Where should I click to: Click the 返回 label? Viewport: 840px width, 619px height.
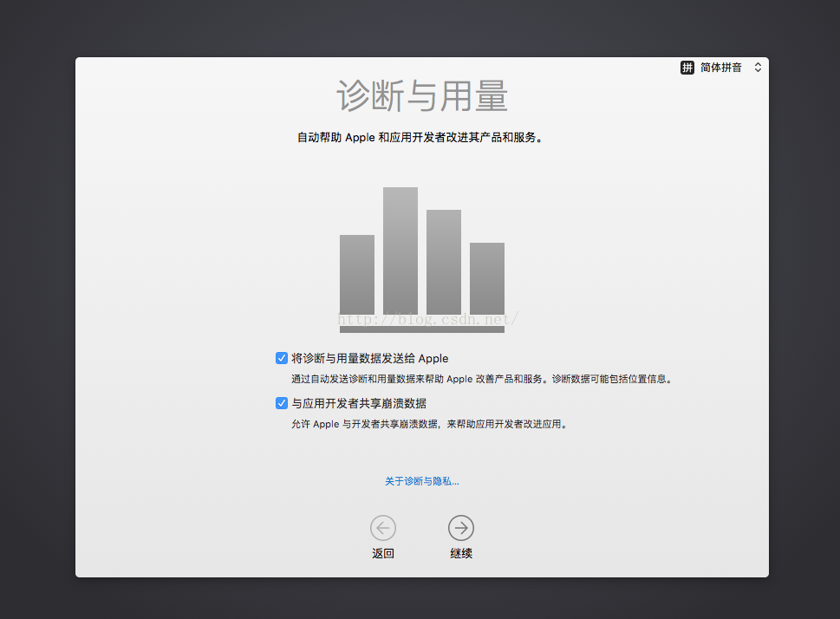coord(383,554)
